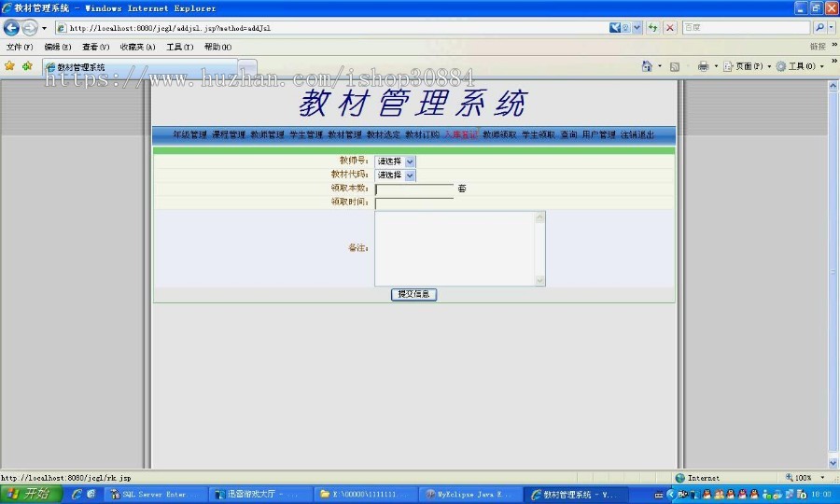This screenshot has width=840, height=504.
Task: Click the Internet zone indicator in status bar
Action: click(x=697, y=478)
